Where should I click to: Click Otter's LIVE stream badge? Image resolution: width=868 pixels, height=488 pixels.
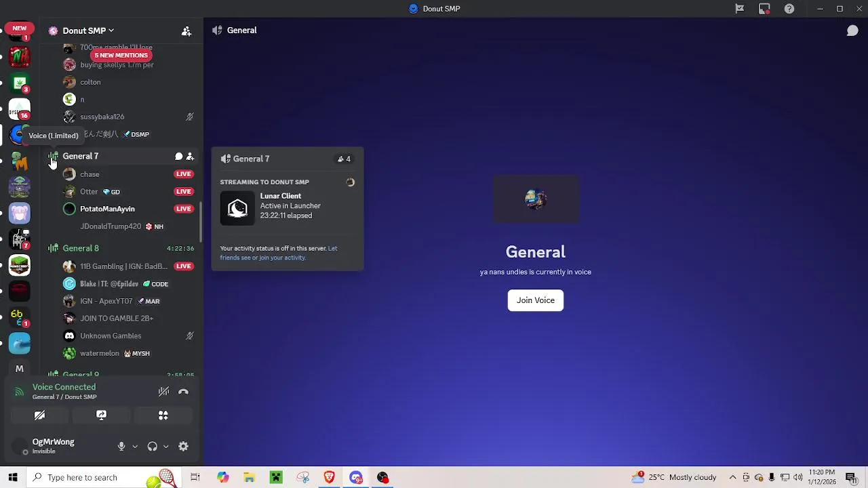[x=183, y=192]
